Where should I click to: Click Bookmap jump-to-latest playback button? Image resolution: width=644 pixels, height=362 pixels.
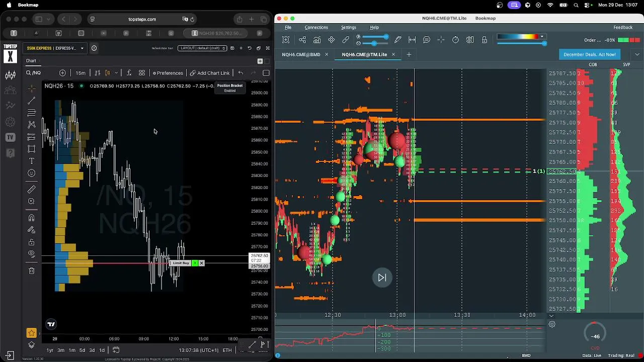[x=382, y=278]
